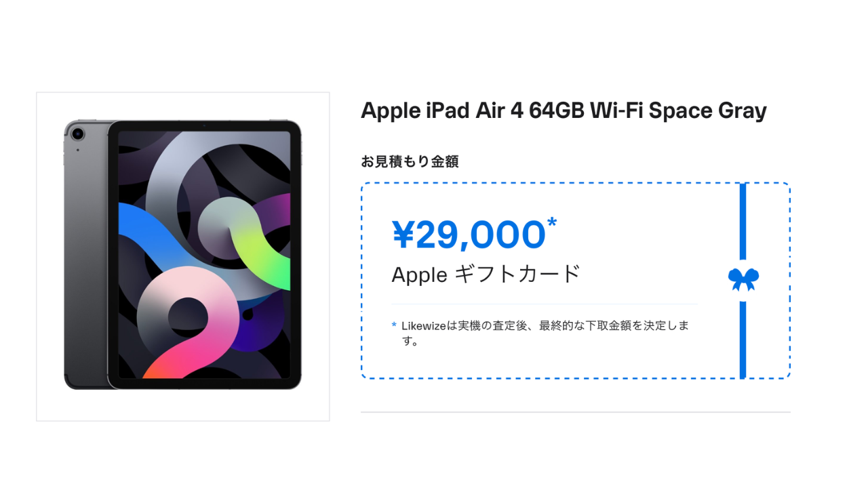Viewport: 868px width, 488px height.
Task: Click the gray back casing of the iPad
Action: (x=85, y=271)
